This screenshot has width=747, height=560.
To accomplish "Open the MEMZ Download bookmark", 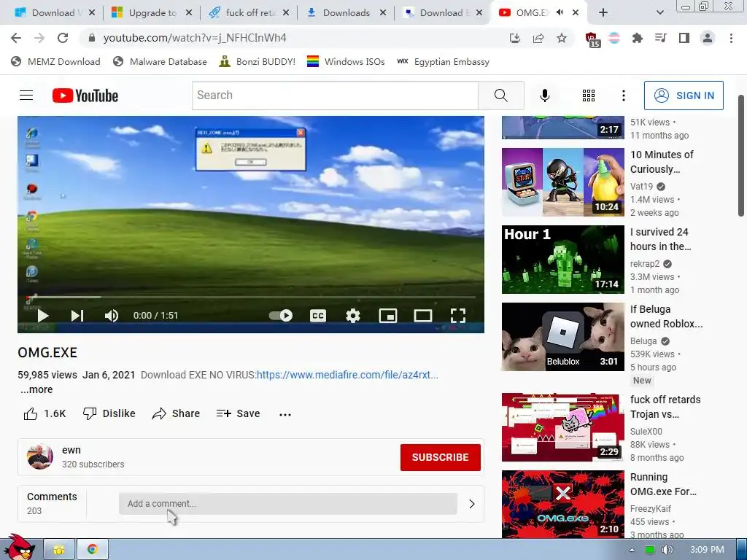I will coord(55,61).
